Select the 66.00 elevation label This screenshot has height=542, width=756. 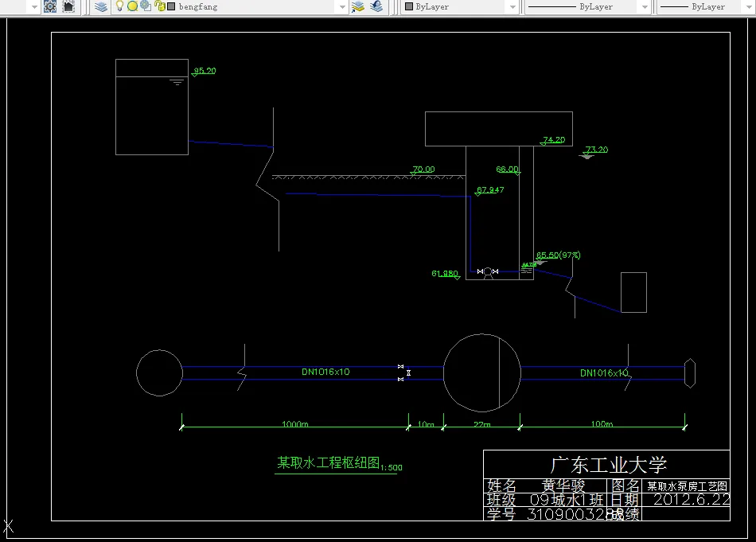click(x=507, y=170)
